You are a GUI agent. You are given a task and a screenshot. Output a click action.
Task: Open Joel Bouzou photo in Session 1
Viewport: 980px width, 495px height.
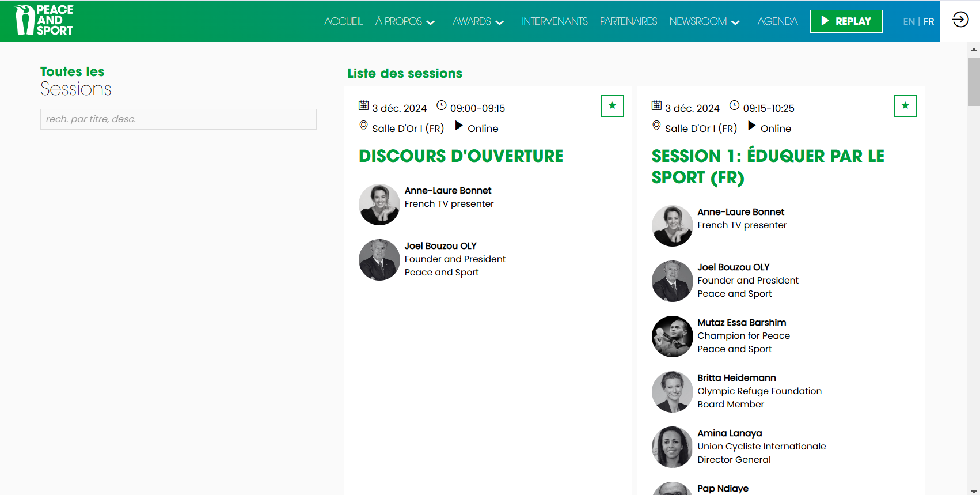pyautogui.click(x=673, y=281)
